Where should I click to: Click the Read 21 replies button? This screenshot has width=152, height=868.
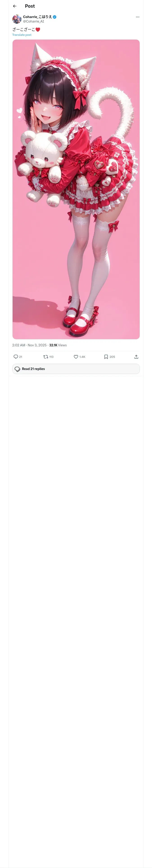76,369
